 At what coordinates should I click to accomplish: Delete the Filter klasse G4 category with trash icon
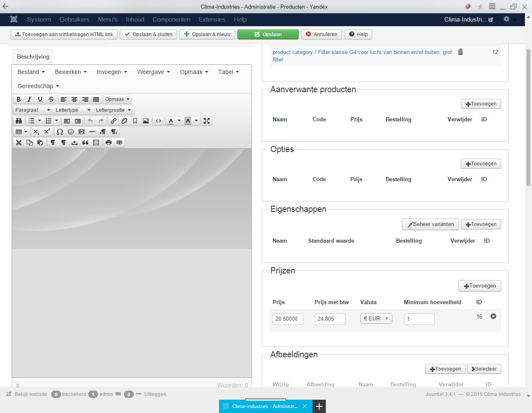pos(461,52)
